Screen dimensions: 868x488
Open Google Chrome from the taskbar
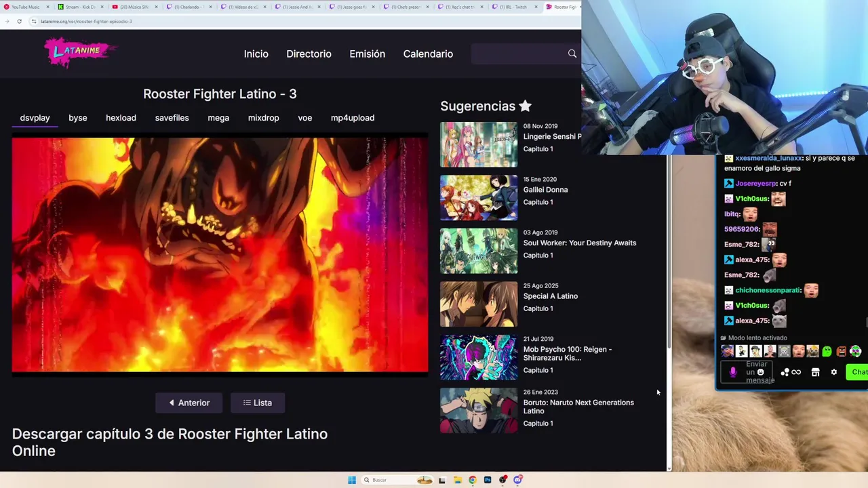[x=473, y=480]
